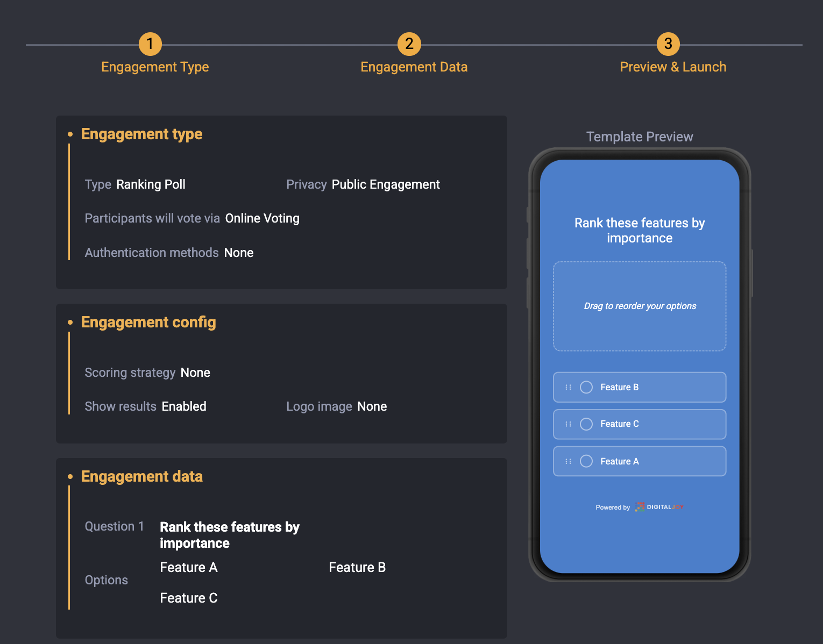Click the step 2 circle icon
This screenshot has height=644, width=823.
[x=409, y=44]
